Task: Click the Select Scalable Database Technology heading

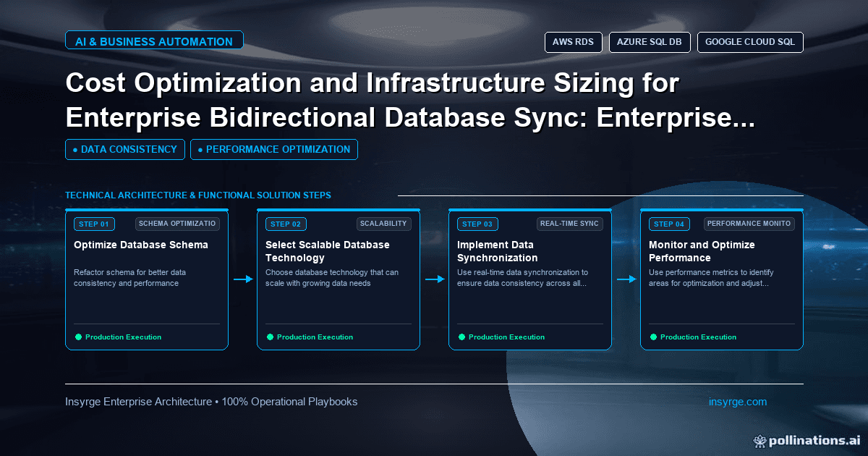Action: pyautogui.click(x=328, y=251)
